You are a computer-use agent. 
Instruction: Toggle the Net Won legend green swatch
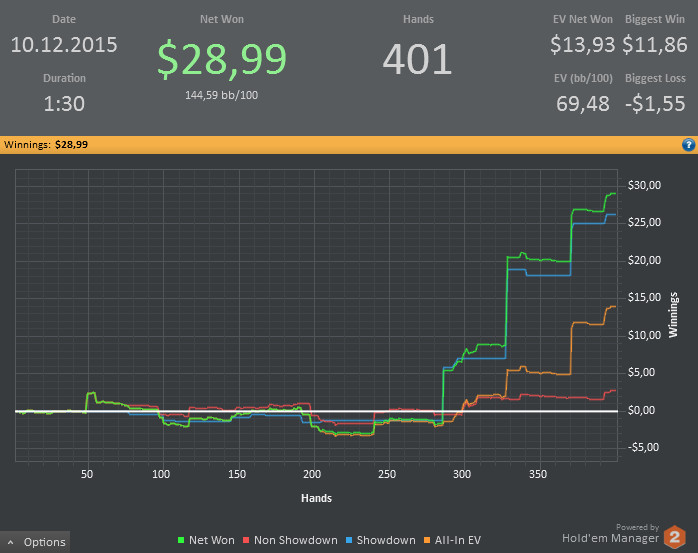[x=181, y=540]
